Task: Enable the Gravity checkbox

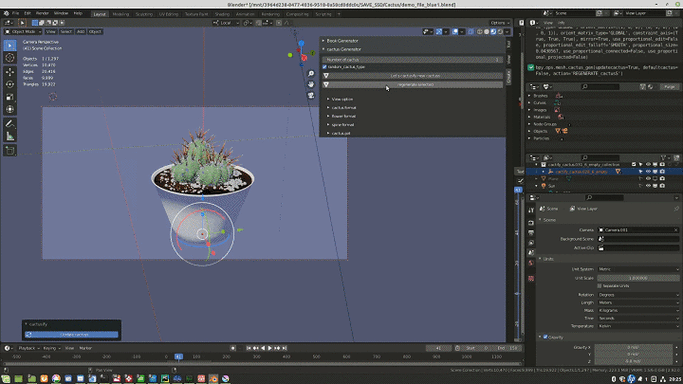Action: [x=545, y=337]
